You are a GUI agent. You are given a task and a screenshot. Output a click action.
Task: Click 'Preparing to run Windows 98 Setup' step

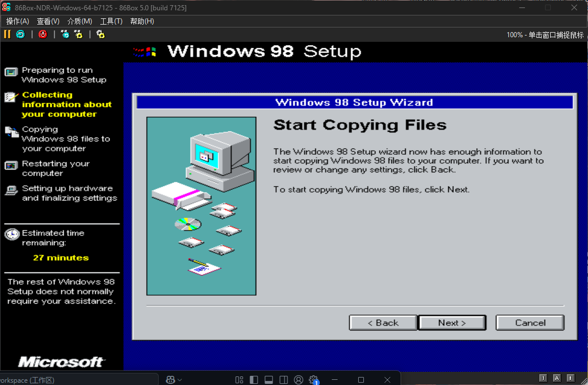[64, 74]
